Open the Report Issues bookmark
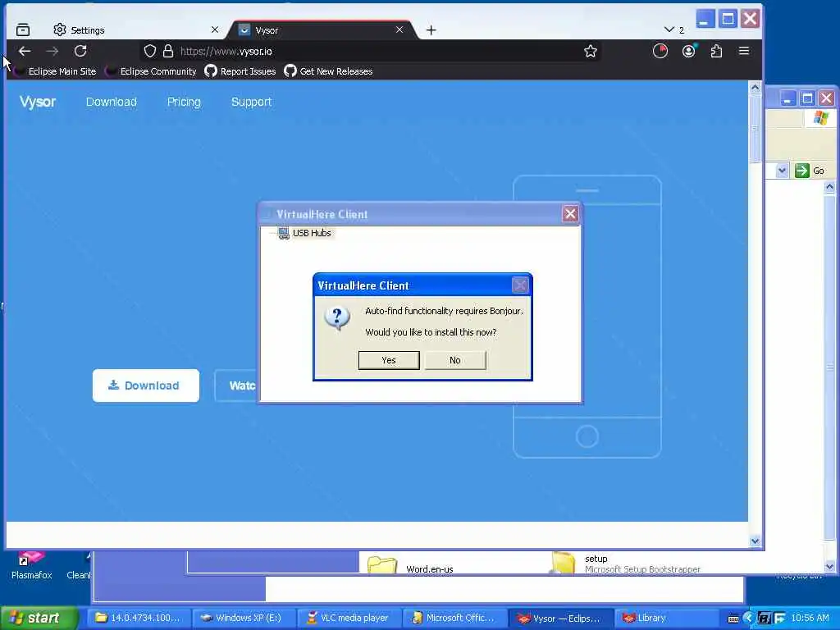Screen dimensions: 840x630 point(240,71)
